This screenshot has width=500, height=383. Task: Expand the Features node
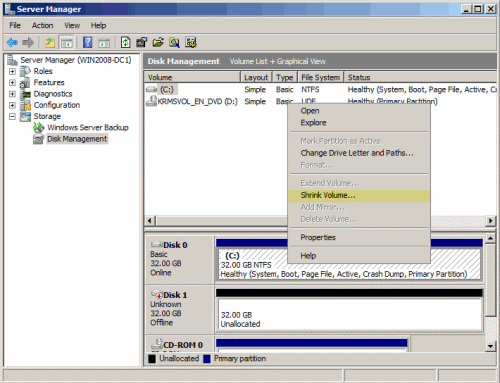tap(12, 83)
